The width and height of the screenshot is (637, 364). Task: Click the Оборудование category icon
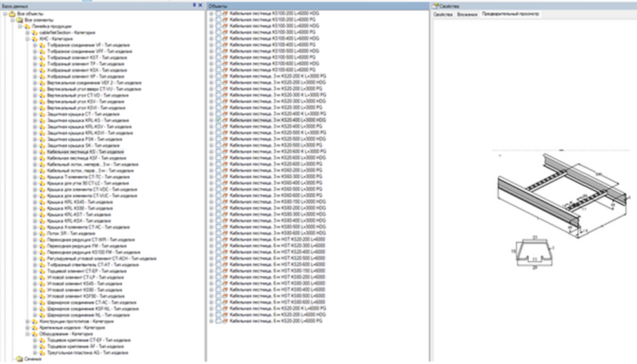[x=34, y=334]
